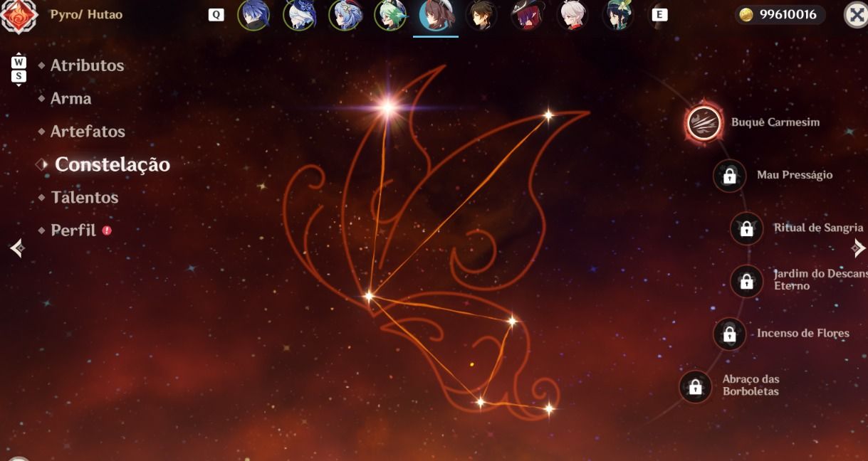The image size is (868, 461).
Task: Close the character screen with X
Action: [856, 15]
